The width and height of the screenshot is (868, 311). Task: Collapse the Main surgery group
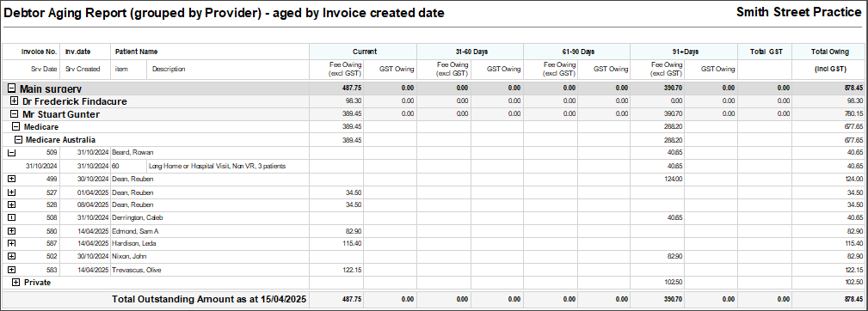coord(12,88)
